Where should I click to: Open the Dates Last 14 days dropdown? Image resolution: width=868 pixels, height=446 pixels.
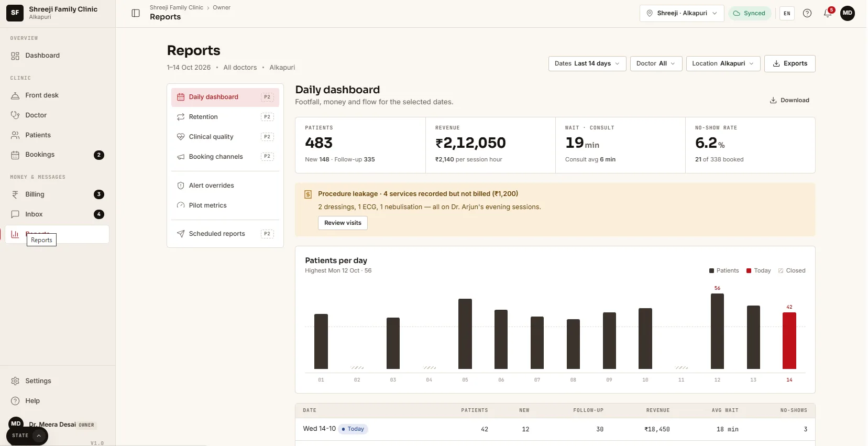coord(587,63)
